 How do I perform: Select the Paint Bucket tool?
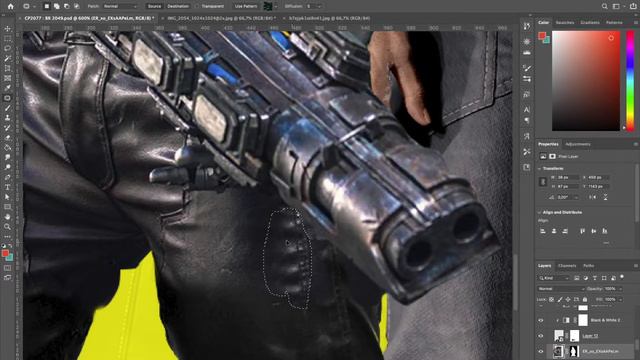(x=7, y=147)
